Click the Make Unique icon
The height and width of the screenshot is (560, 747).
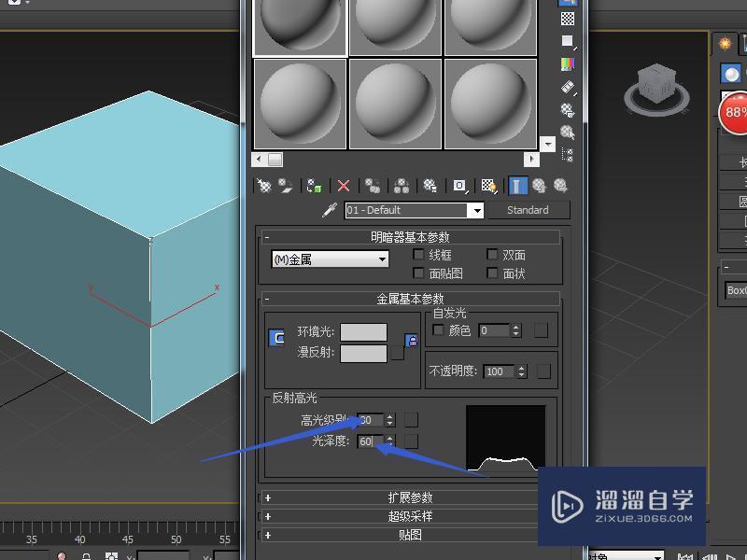pyautogui.click(x=402, y=185)
